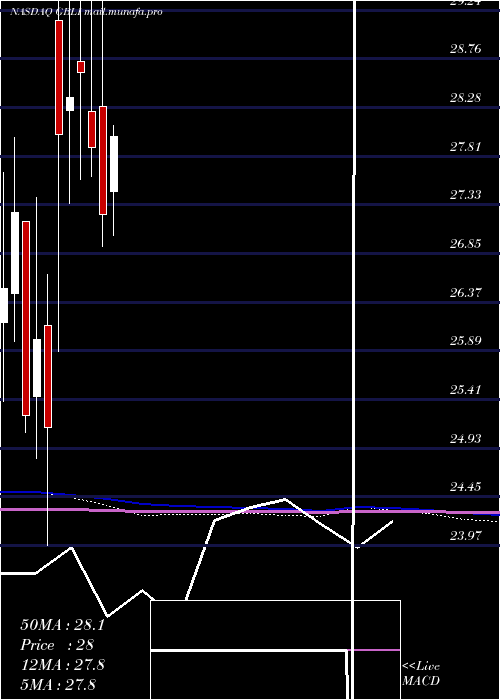The width and height of the screenshot is (500, 700).
Task: Pick the 25.89 price label
Action: coord(466,341)
